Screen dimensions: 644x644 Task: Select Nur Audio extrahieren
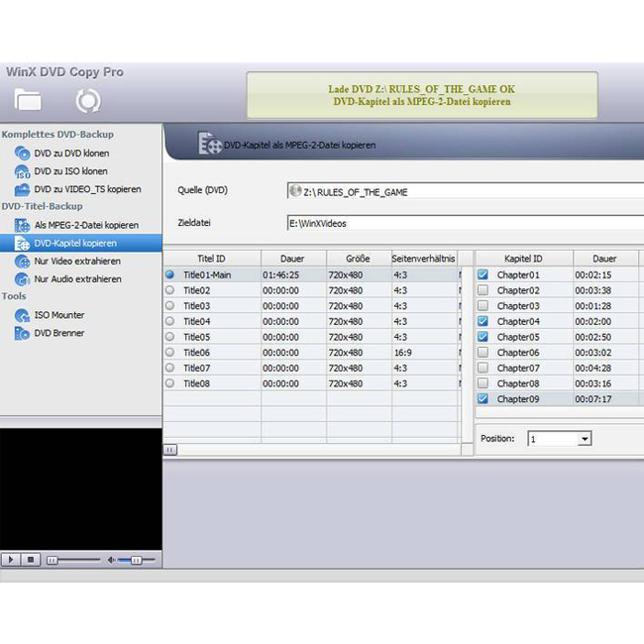click(x=77, y=279)
